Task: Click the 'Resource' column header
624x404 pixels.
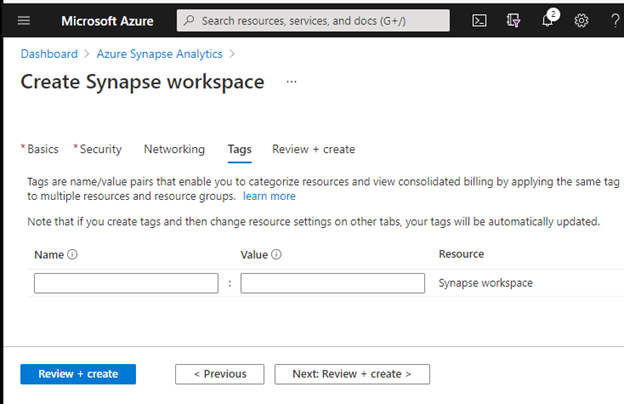Action: pyautogui.click(x=461, y=254)
